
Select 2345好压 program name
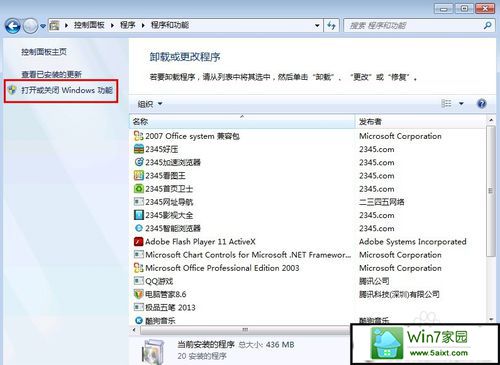click(x=162, y=149)
